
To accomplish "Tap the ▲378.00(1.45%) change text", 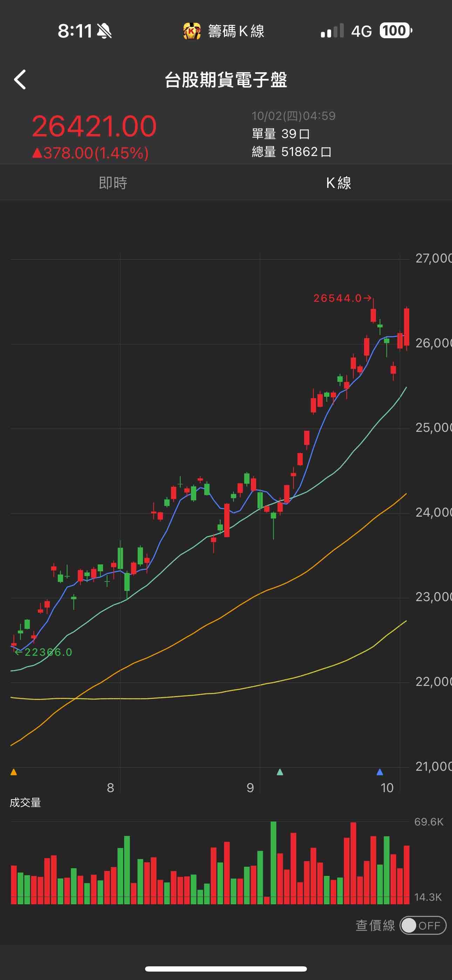I will 90,153.
